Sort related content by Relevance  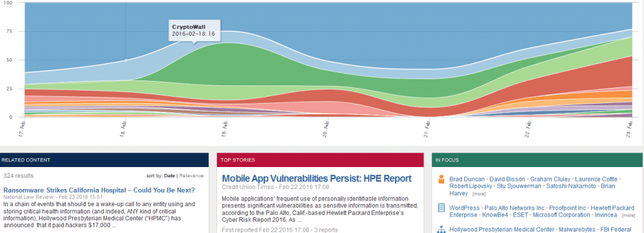[x=191, y=176]
